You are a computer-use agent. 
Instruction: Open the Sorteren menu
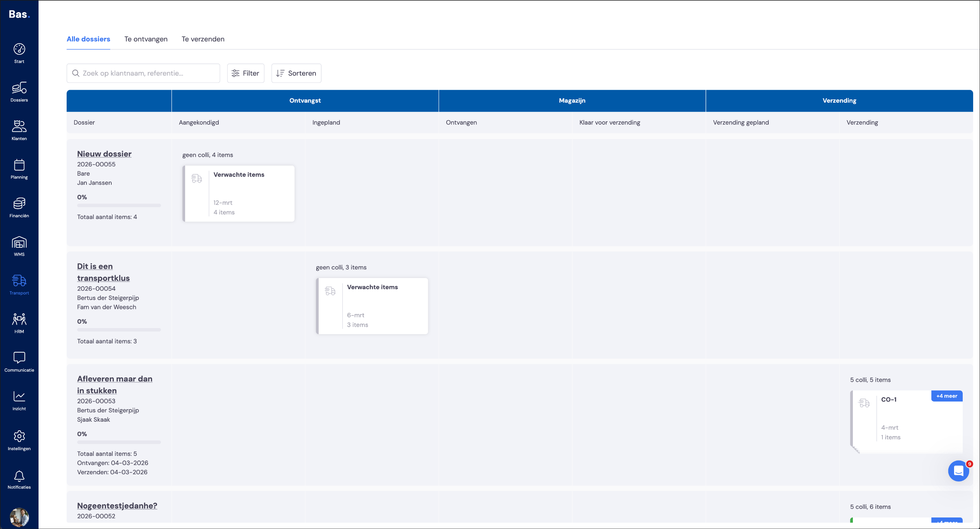click(x=296, y=73)
